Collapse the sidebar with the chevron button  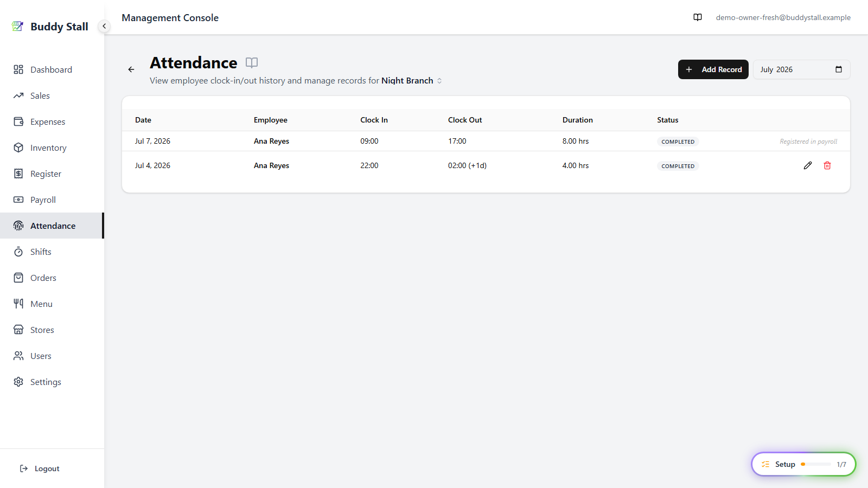click(104, 26)
